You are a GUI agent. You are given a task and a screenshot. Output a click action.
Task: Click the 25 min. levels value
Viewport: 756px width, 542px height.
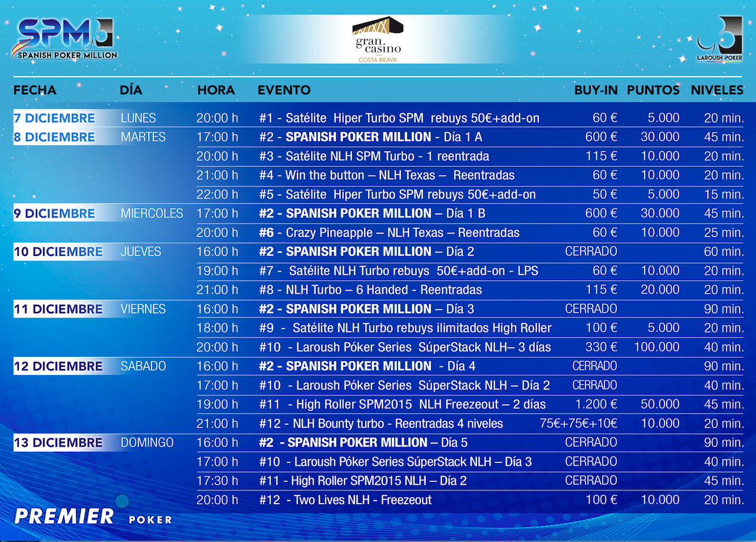tap(724, 232)
